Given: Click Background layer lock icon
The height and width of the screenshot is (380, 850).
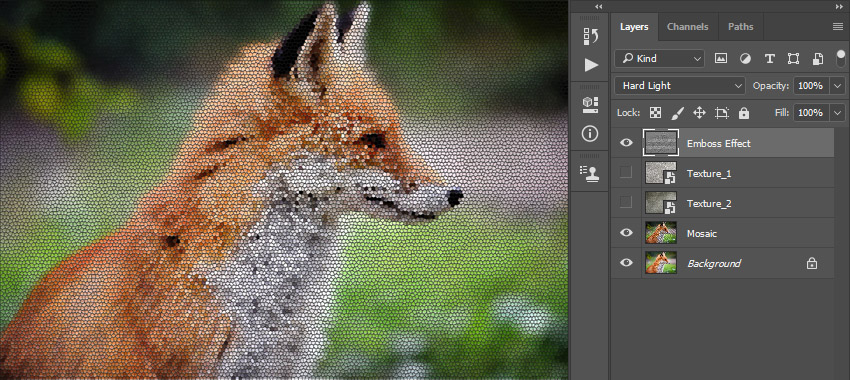Looking at the screenshot, I should (x=812, y=263).
